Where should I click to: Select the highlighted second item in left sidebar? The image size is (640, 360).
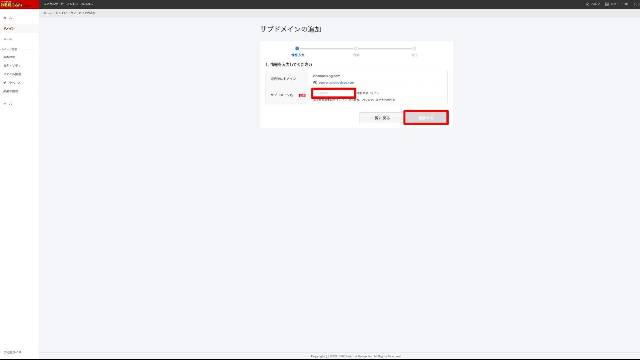click(19, 29)
